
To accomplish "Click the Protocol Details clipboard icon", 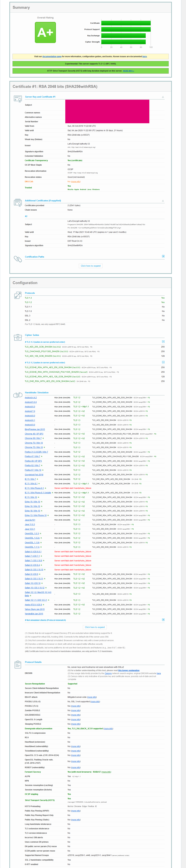I will pyautogui.click(x=18, y=665).
